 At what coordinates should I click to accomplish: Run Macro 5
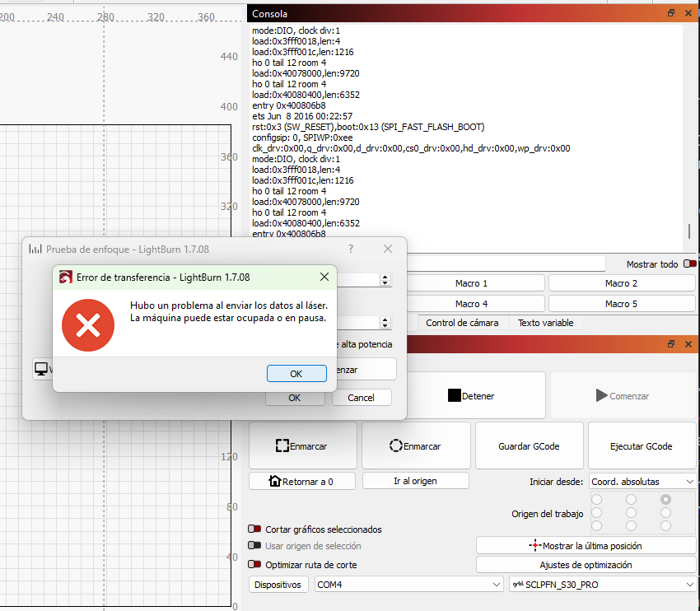click(622, 304)
